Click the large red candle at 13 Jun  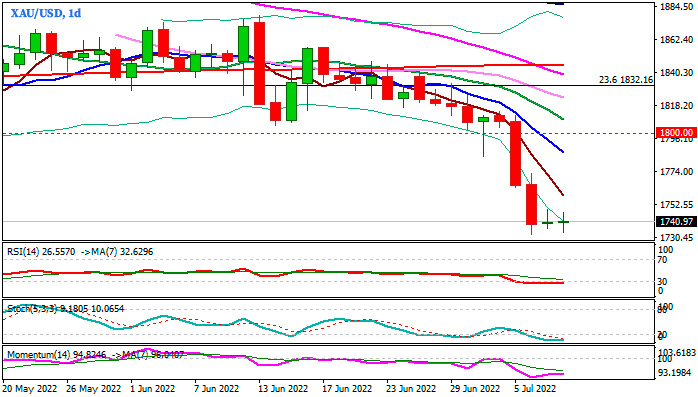click(x=260, y=63)
